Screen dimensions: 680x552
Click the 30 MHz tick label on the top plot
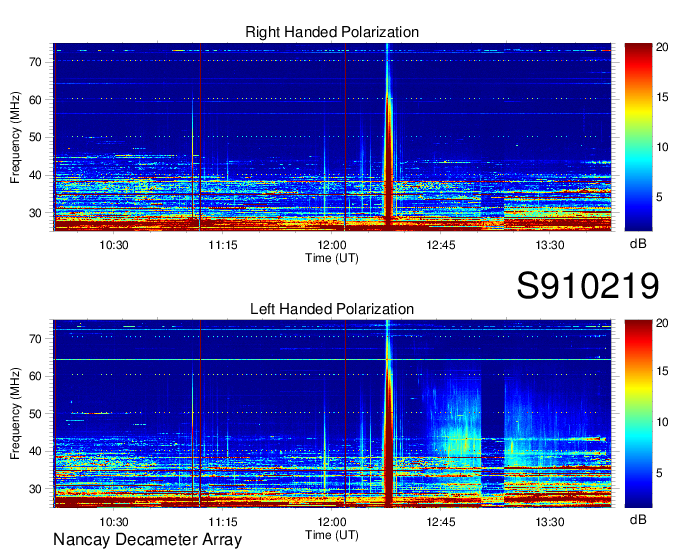(x=35, y=213)
